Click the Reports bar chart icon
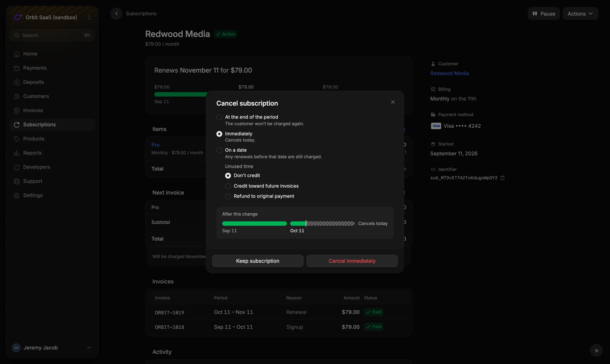610x364 pixels. (x=17, y=153)
